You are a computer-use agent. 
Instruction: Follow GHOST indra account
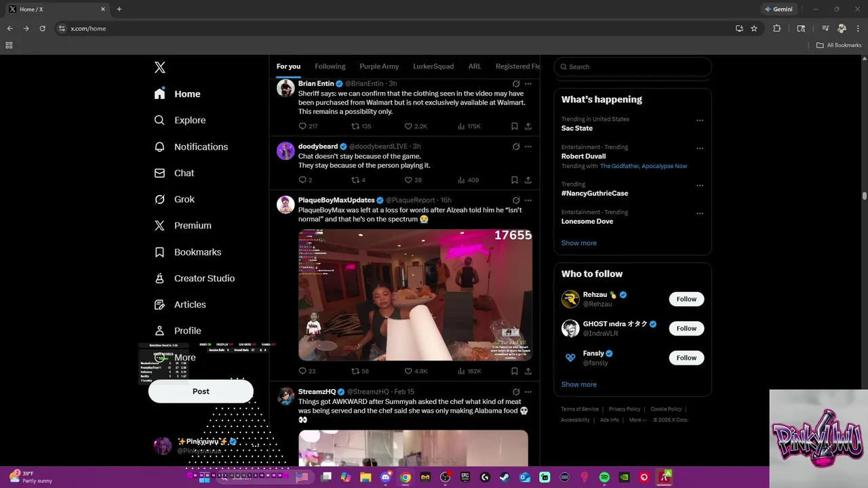pos(686,329)
